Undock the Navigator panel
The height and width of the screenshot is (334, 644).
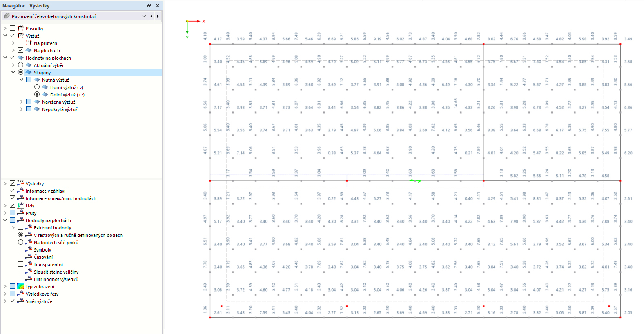pos(149,6)
